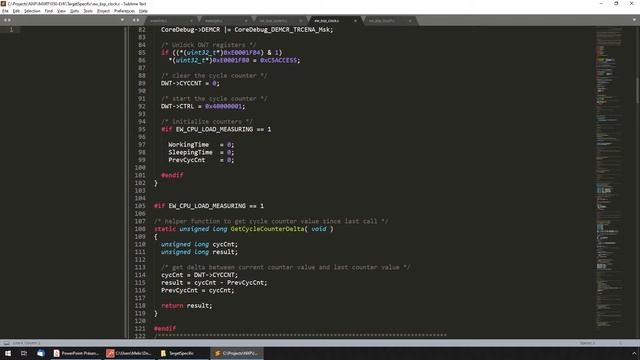The height and width of the screenshot is (360, 640).
Task: Open the Tools menu
Action: (x=88, y=11)
